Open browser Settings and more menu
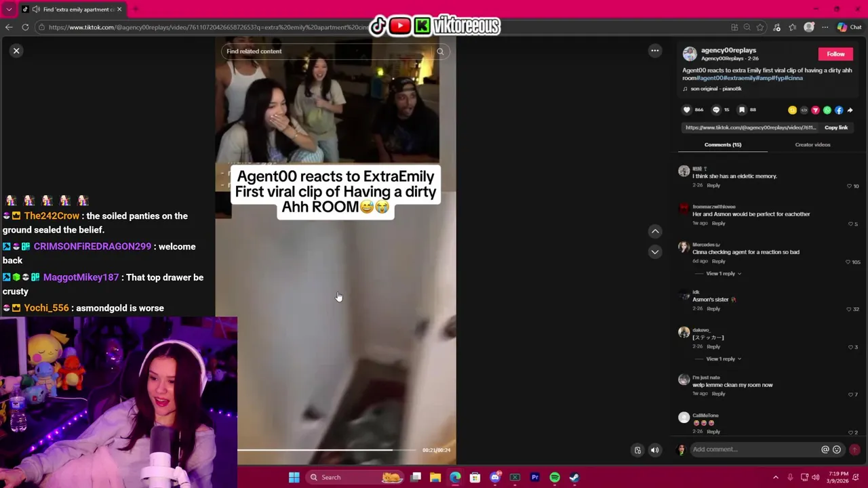Image resolution: width=868 pixels, height=488 pixels. 825,27
